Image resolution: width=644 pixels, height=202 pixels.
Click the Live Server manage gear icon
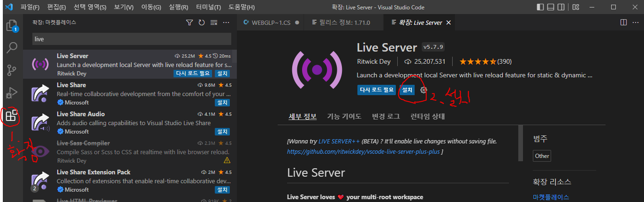pyautogui.click(x=424, y=90)
